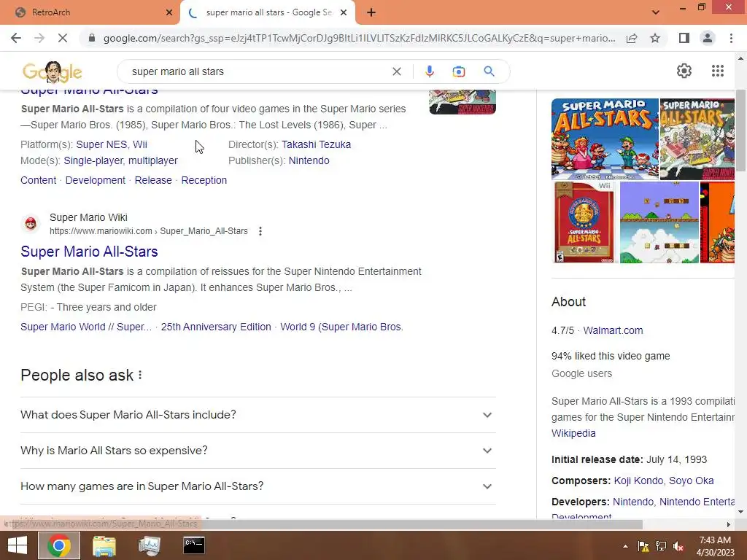
Task: Open the monitor app in the taskbar
Action: pyautogui.click(x=149, y=545)
